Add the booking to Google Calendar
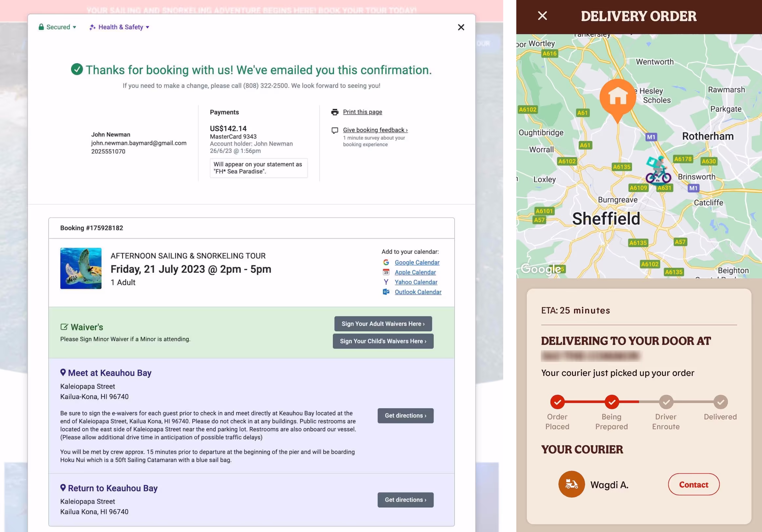Screen dimensions: 762x532 click(x=417, y=262)
